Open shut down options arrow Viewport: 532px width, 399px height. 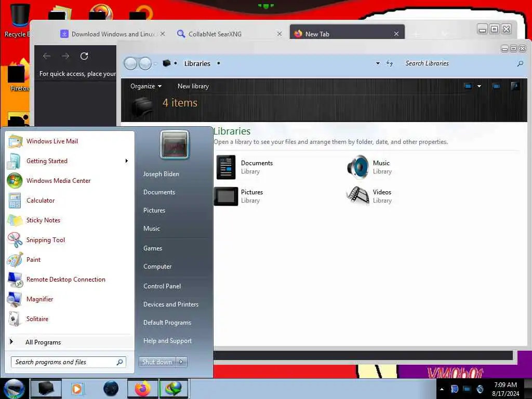tap(181, 362)
